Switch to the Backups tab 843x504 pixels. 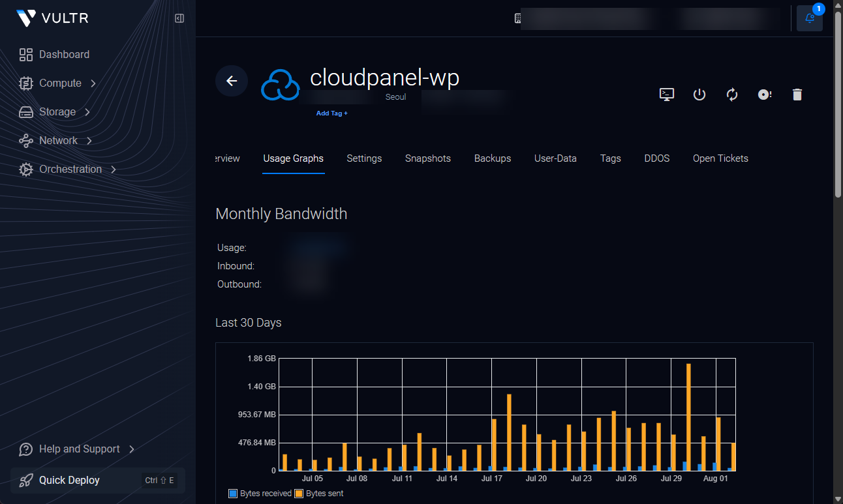493,158
